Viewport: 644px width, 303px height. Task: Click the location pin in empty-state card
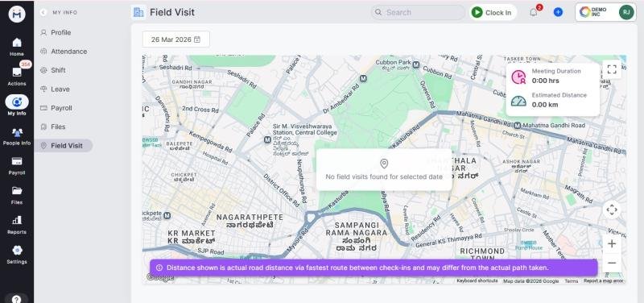coord(384,164)
